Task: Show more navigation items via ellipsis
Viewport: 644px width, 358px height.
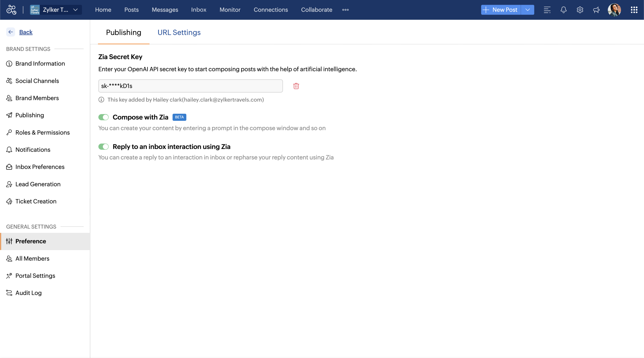Action: 345,10
